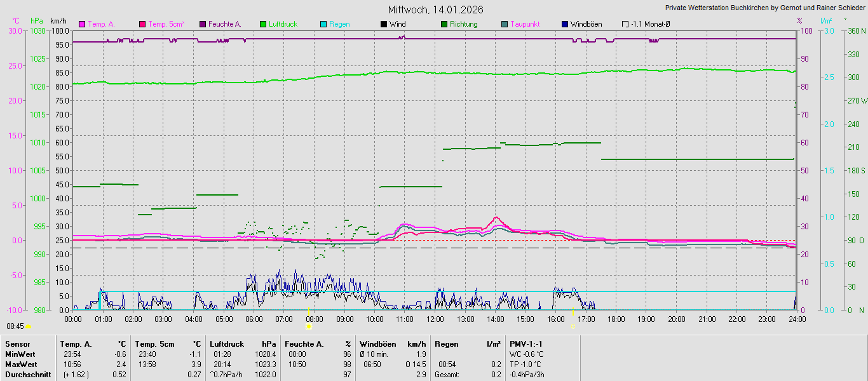Click the pink Temp. 5cm legend square
Screen dimensions: 868x381
coord(142,24)
